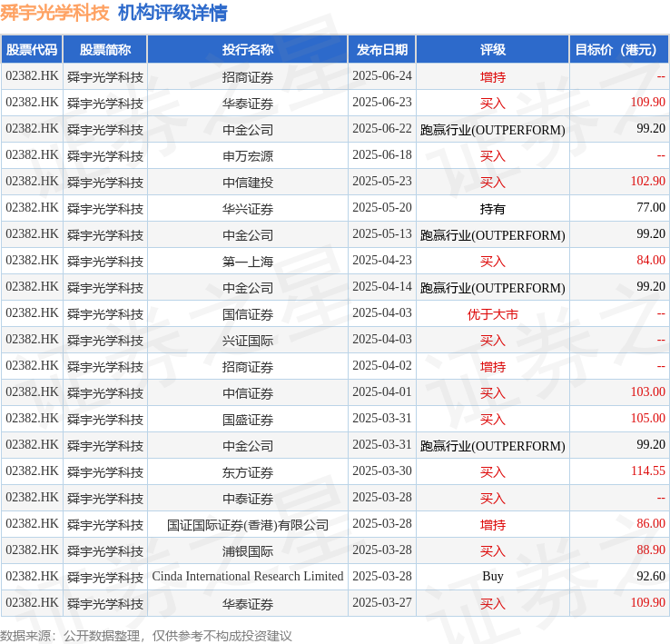Select the 机构评级详情 heading text
Viewport: 670px width, 644px height.
(x=172, y=13)
